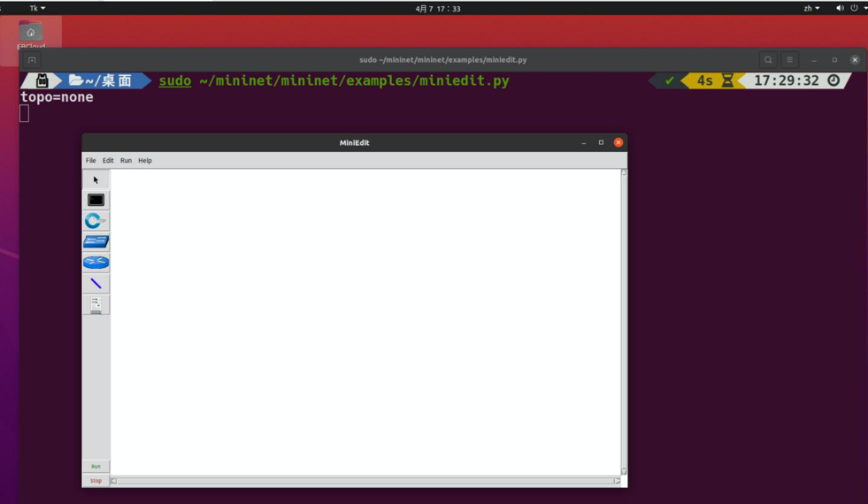Expand the Tk application menu
The height and width of the screenshot is (504, 868).
click(37, 8)
